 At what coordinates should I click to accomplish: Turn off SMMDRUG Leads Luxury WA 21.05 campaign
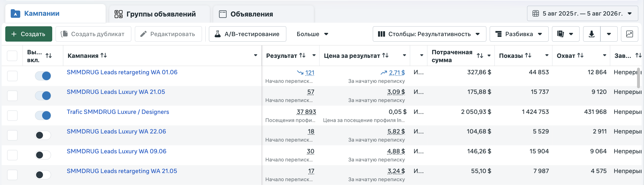point(43,96)
